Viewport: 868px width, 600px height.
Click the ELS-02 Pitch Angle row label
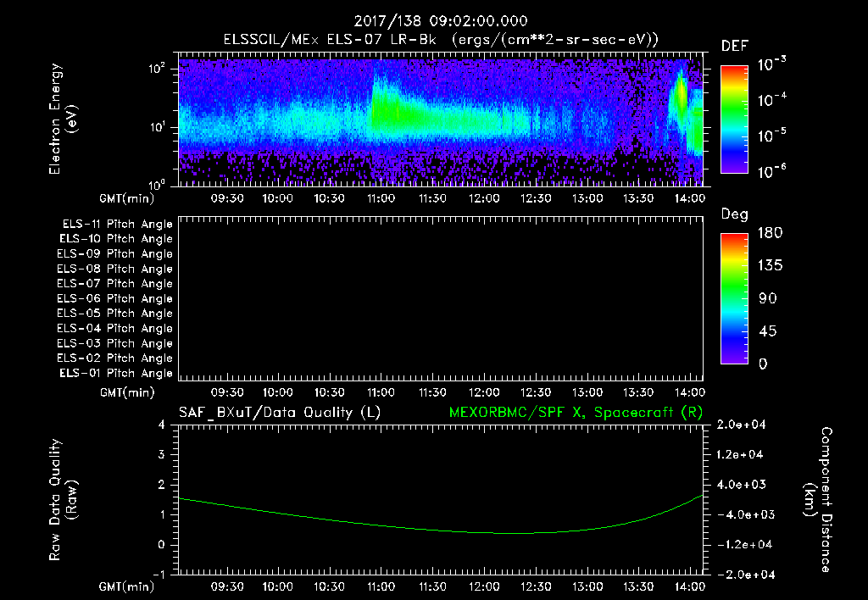114,358
